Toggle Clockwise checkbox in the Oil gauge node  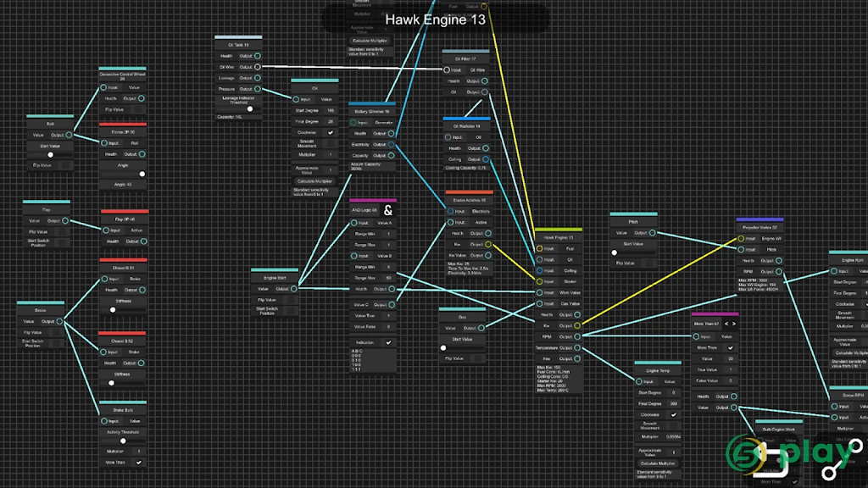(331, 133)
